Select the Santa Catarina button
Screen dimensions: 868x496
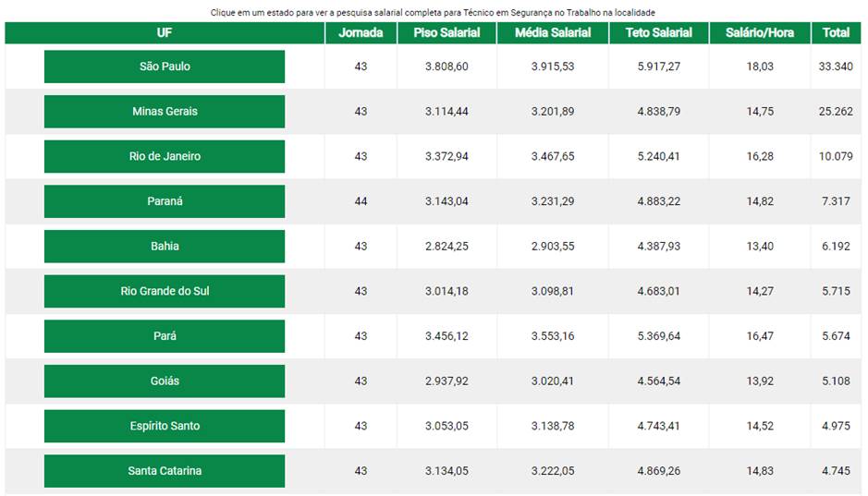(x=165, y=471)
